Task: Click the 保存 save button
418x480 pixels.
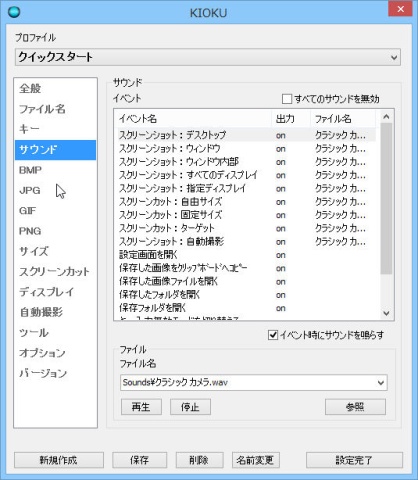Action: pyautogui.click(x=139, y=460)
